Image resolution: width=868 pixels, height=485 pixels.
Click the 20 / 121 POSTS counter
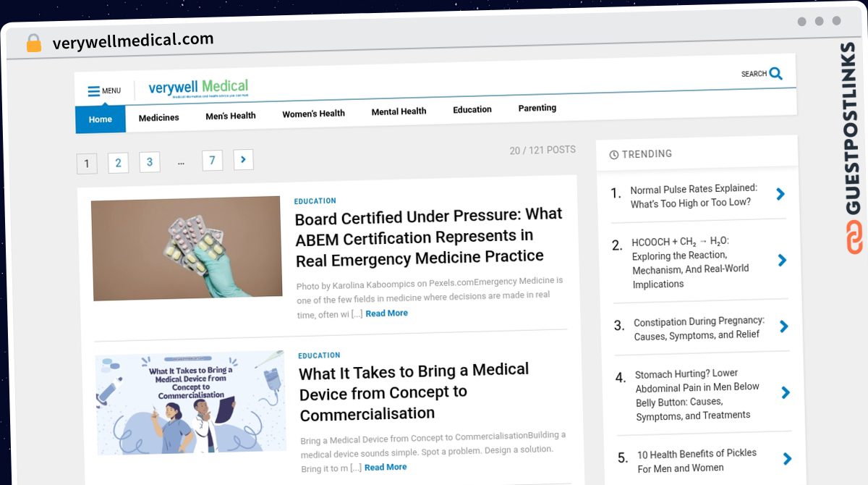542,150
